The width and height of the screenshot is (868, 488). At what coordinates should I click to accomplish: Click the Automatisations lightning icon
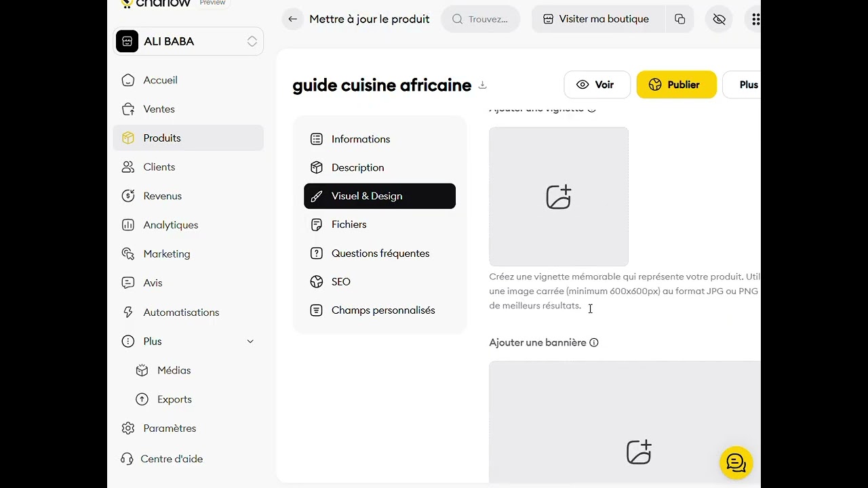click(x=128, y=312)
